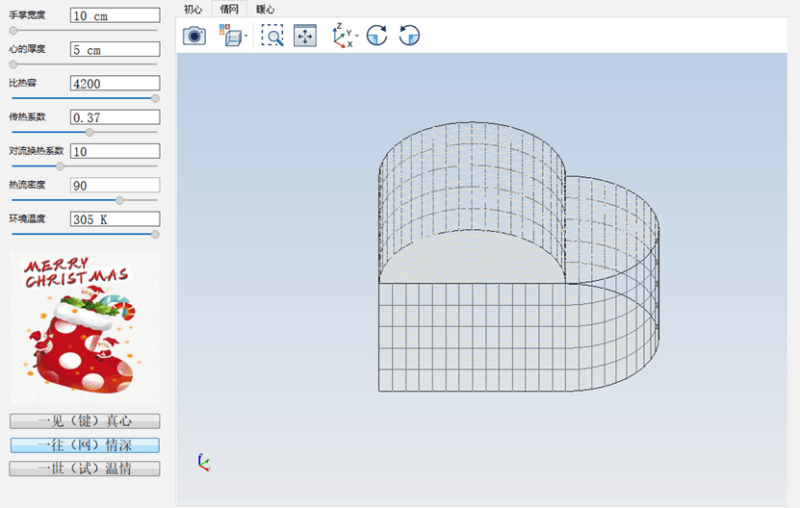Click the 热流密度 slider handle

120,200
